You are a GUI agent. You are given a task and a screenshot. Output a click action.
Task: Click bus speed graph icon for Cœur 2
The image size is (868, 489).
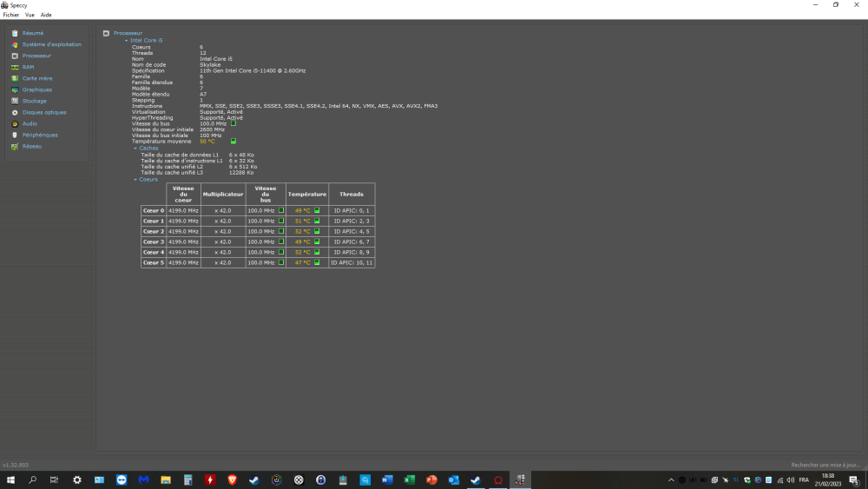click(280, 232)
